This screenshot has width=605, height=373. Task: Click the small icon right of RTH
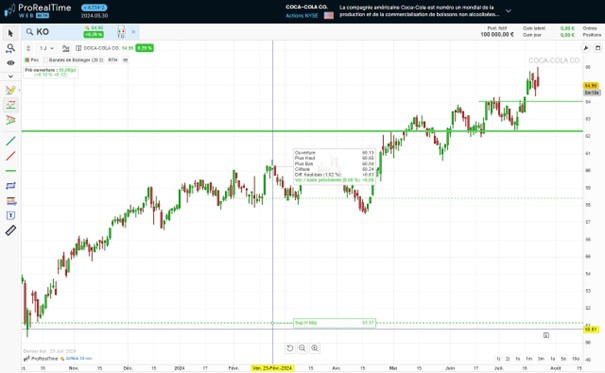click(x=125, y=60)
